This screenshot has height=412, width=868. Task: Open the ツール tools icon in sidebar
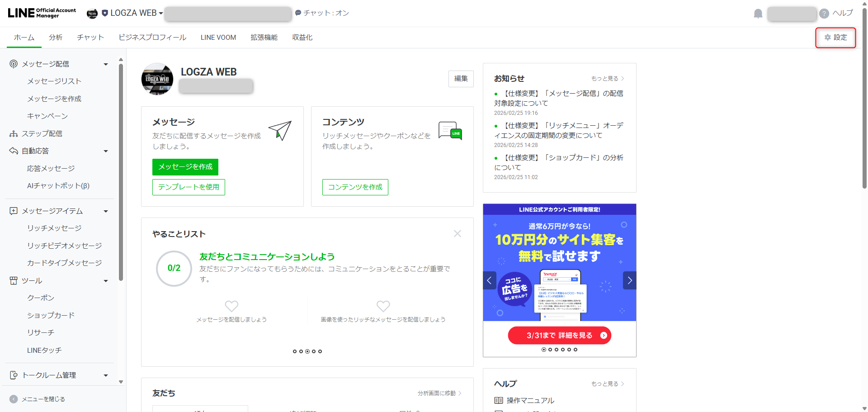click(13, 280)
